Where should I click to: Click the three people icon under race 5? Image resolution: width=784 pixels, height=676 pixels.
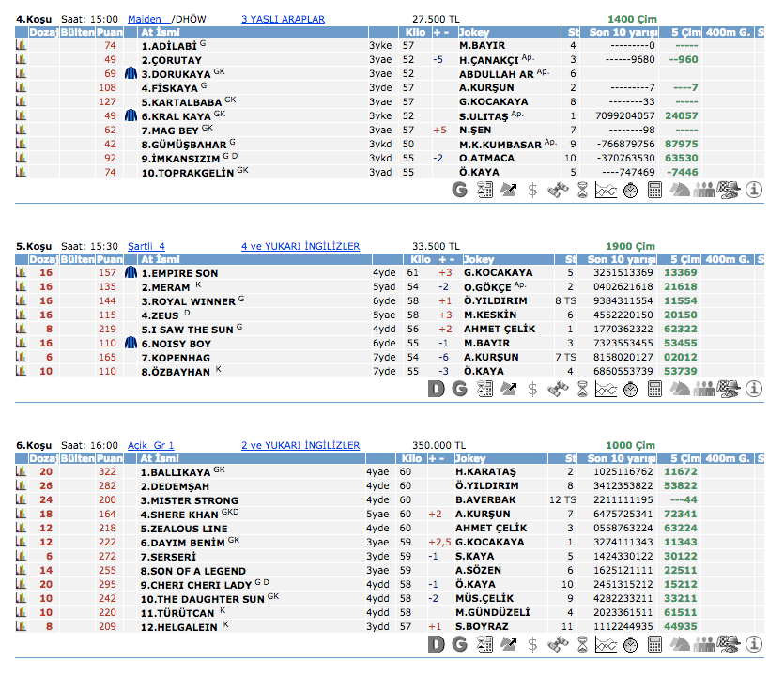(x=704, y=389)
